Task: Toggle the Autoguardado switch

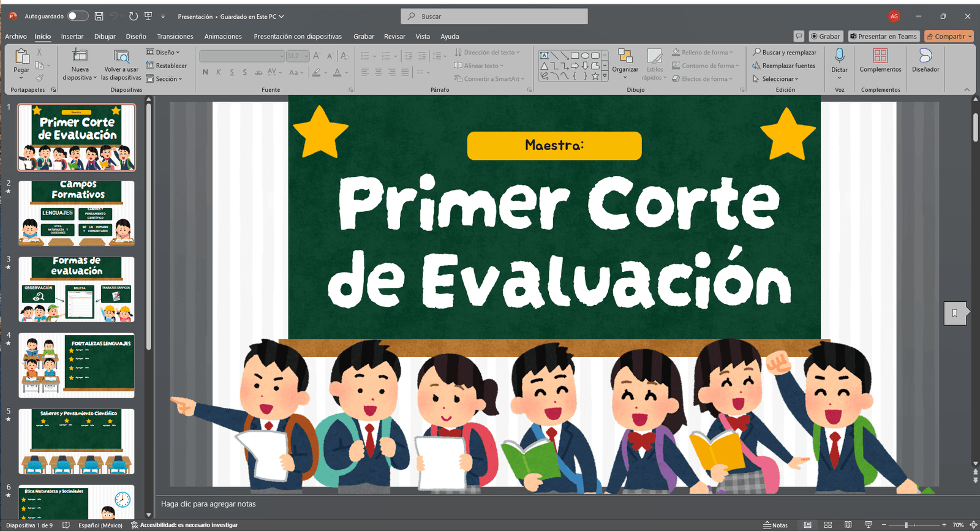Action: point(77,17)
